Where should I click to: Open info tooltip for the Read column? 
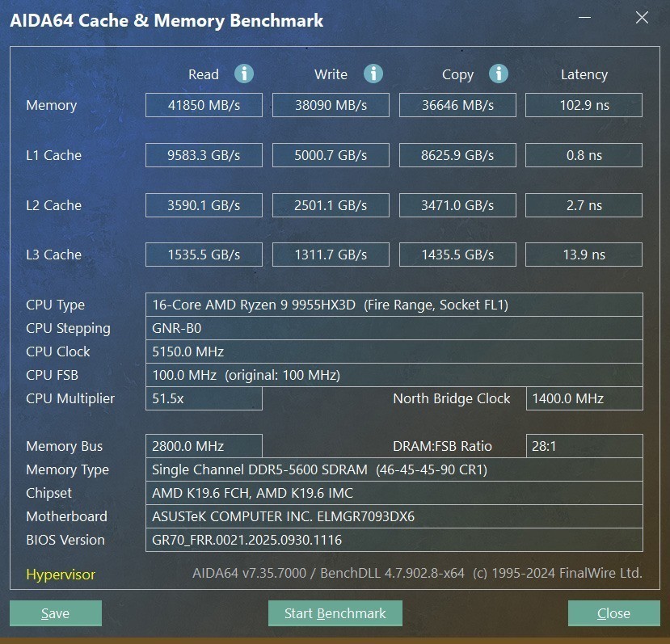[x=245, y=74]
